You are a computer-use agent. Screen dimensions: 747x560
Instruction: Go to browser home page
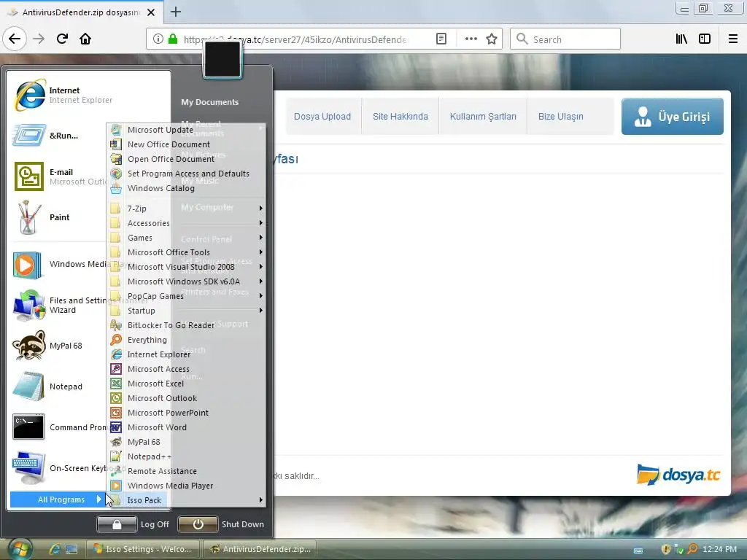coord(85,39)
